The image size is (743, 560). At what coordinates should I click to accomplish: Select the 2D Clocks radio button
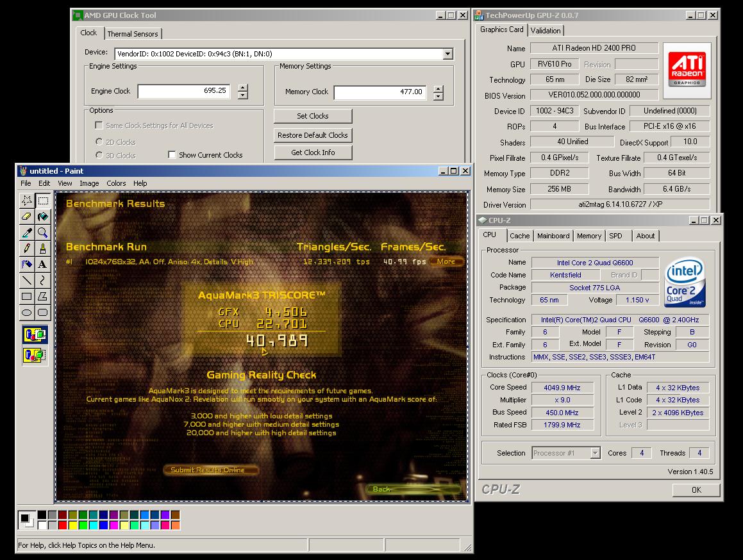[x=99, y=141]
